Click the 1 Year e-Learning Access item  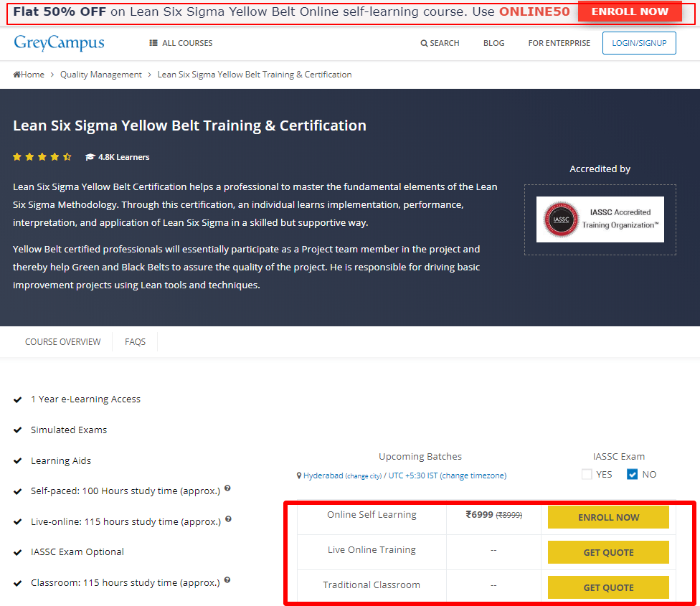point(85,399)
